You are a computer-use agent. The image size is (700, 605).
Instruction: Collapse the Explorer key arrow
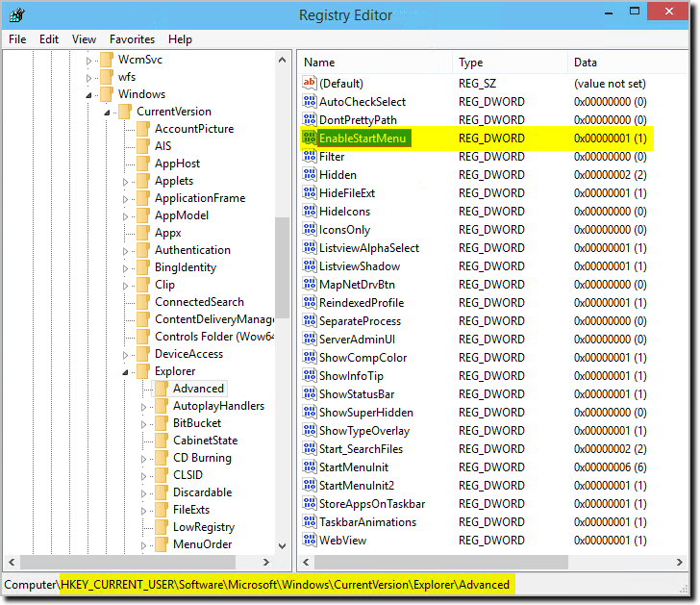point(125,372)
